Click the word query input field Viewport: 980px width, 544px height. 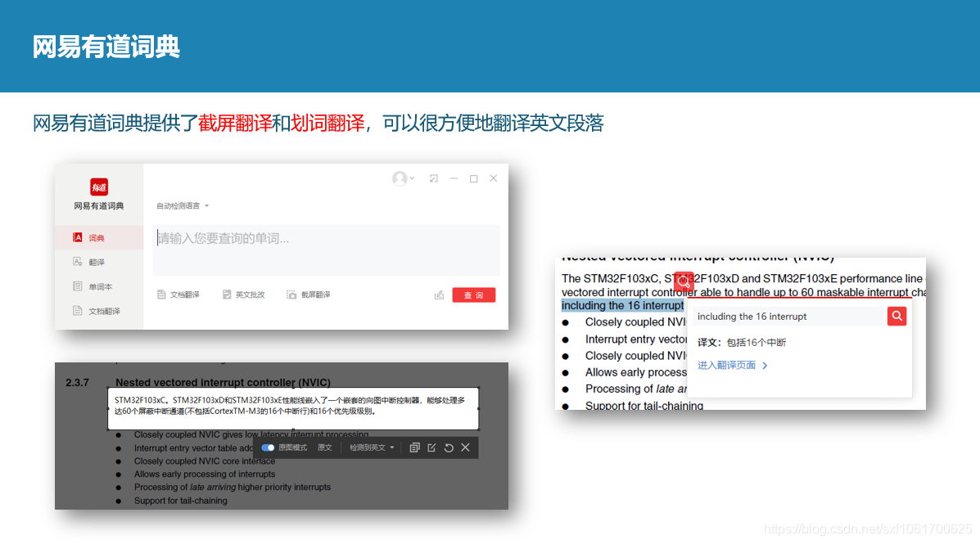click(x=326, y=250)
